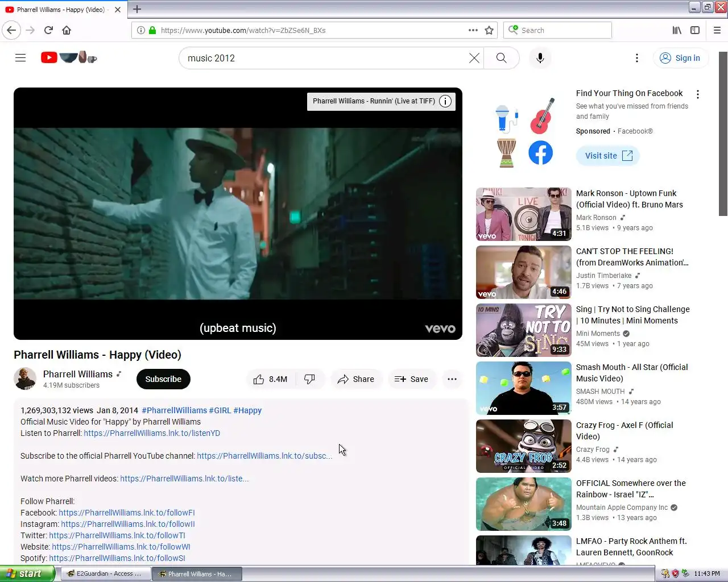Viewport: 728px width, 582px height.
Task: Open the Spotify followSI link
Action: [x=117, y=558]
